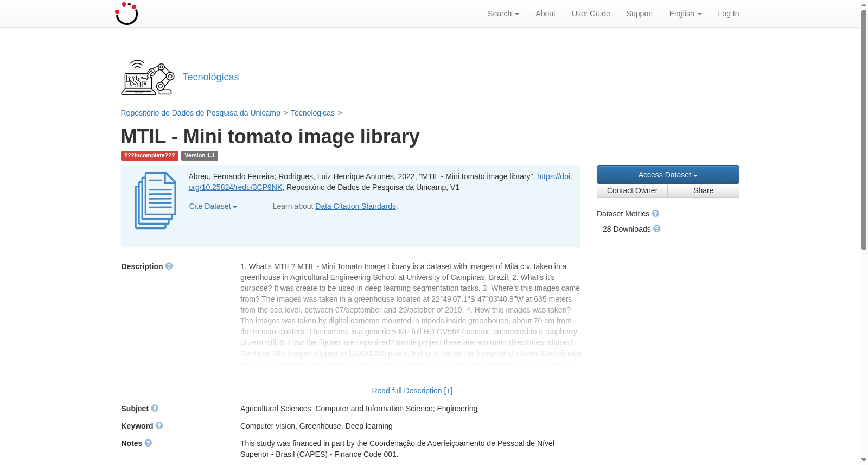Open the Data Citation Standards link
Image resolution: width=868 pixels, height=465 pixels.
point(355,206)
